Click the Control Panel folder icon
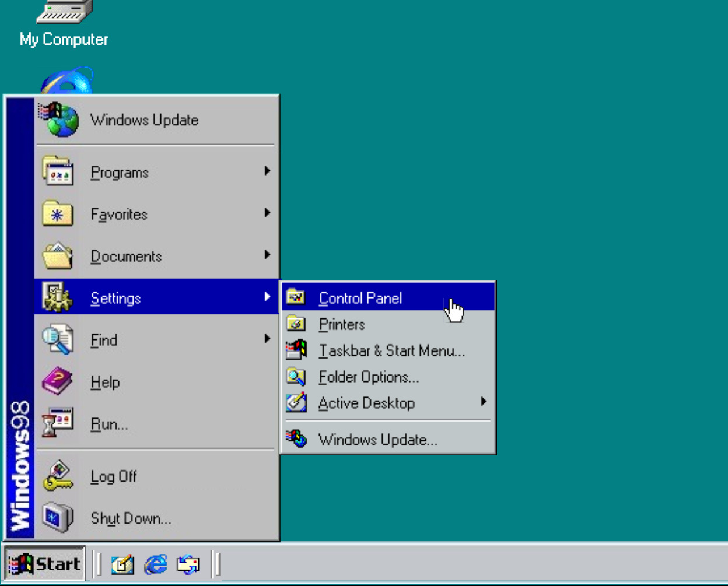Image resolution: width=728 pixels, height=586 pixels. pyautogui.click(x=296, y=297)
